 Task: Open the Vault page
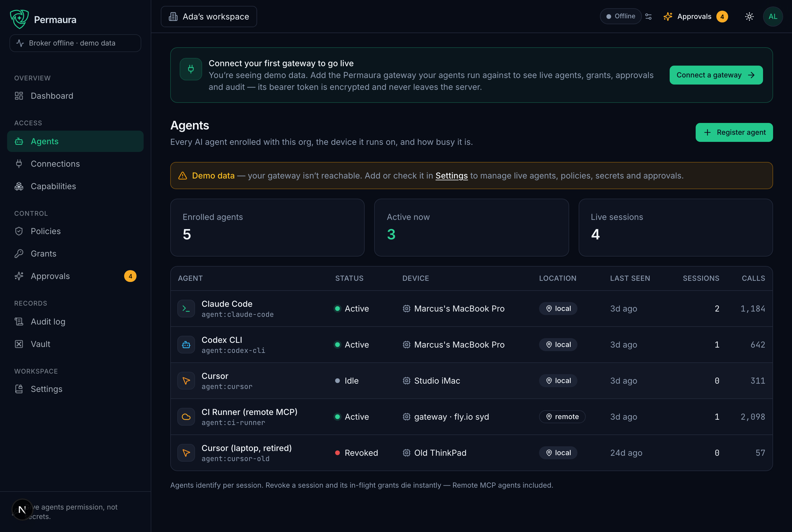coord(75,344)
